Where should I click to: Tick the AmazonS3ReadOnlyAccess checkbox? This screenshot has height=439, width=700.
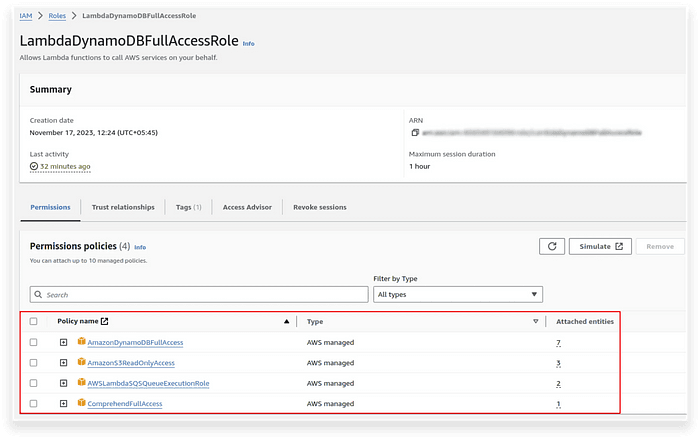(x=33, y=363)
